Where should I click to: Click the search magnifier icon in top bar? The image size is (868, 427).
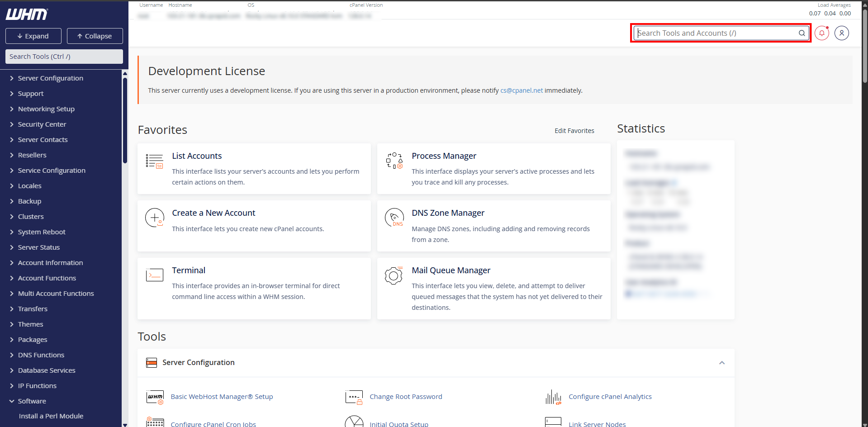coord(802,33)
